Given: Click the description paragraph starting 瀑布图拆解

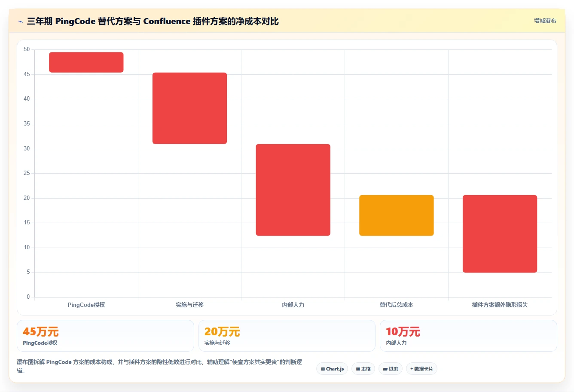Looking at the screenshot, I should 159,366.
